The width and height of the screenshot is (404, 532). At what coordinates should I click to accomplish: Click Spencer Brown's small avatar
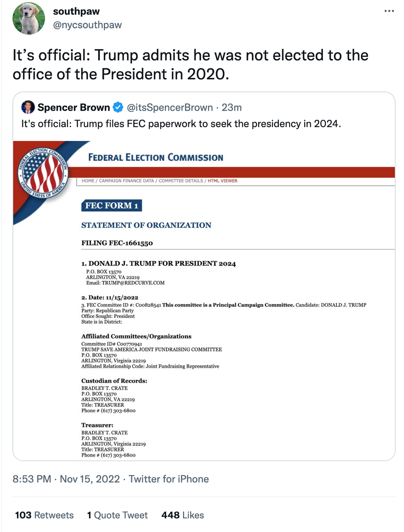(28, 107)
